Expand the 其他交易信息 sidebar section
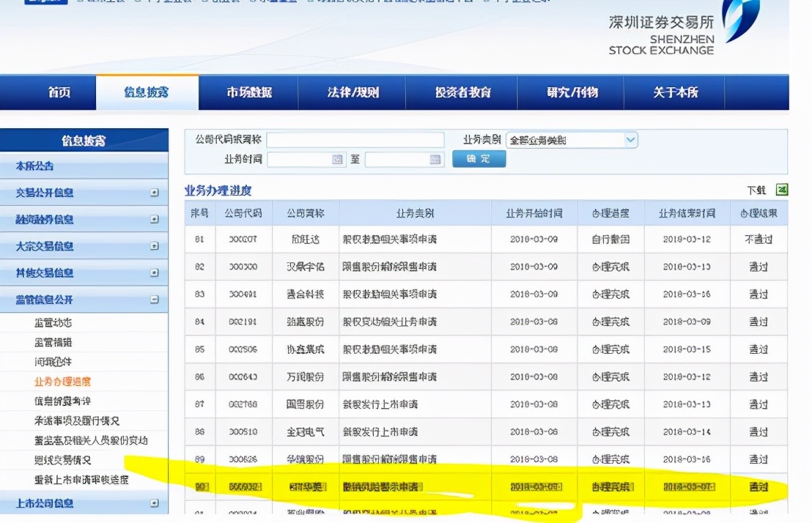The image size is (812, 523). coord(154,273)
